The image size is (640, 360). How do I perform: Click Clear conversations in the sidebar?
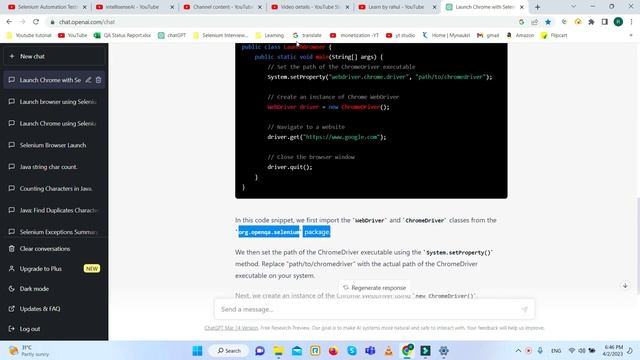[x=54, y=249]
